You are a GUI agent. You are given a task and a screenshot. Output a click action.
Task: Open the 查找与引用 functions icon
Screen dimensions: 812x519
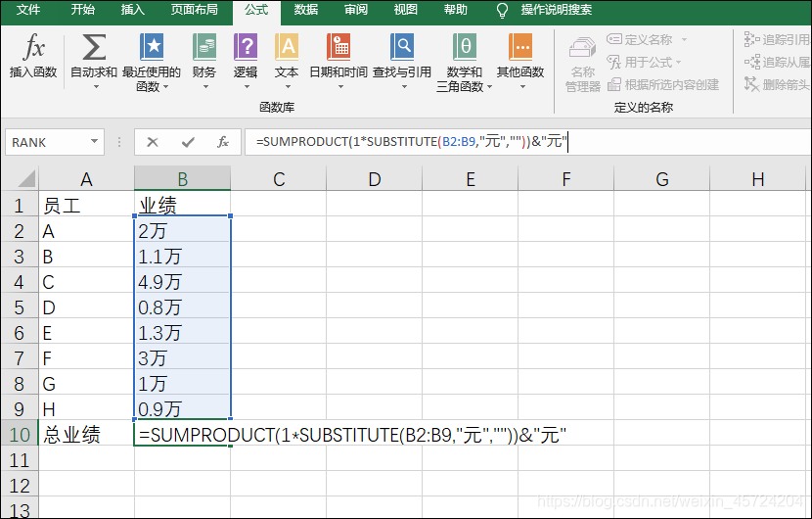(402, 47)
